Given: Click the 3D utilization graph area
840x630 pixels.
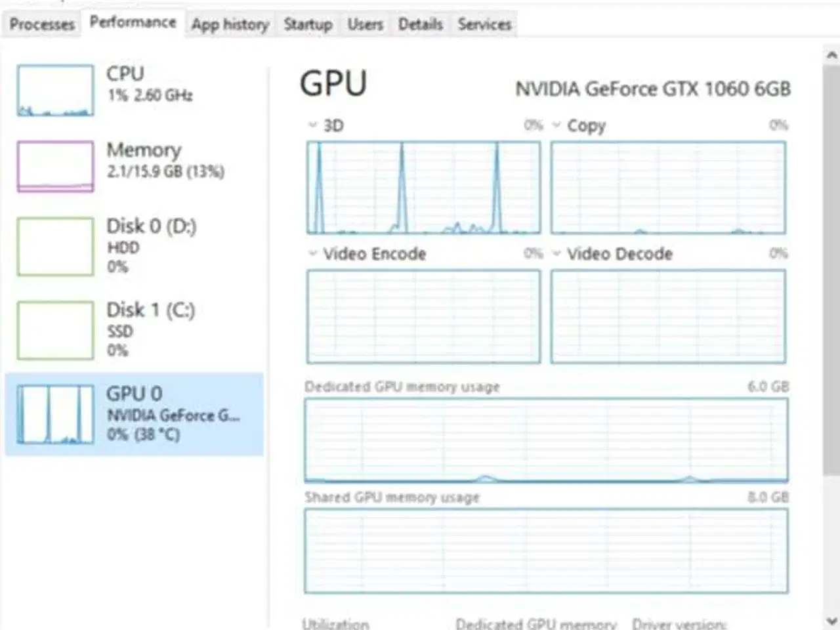Looking at the screenshot, I should [423, 187].
